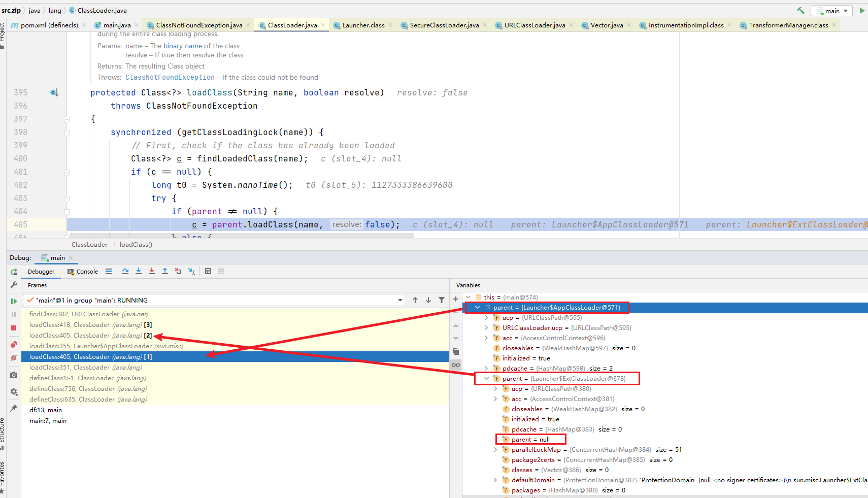Switch to the Console tab
868x498 pixels.
point(83,272)
